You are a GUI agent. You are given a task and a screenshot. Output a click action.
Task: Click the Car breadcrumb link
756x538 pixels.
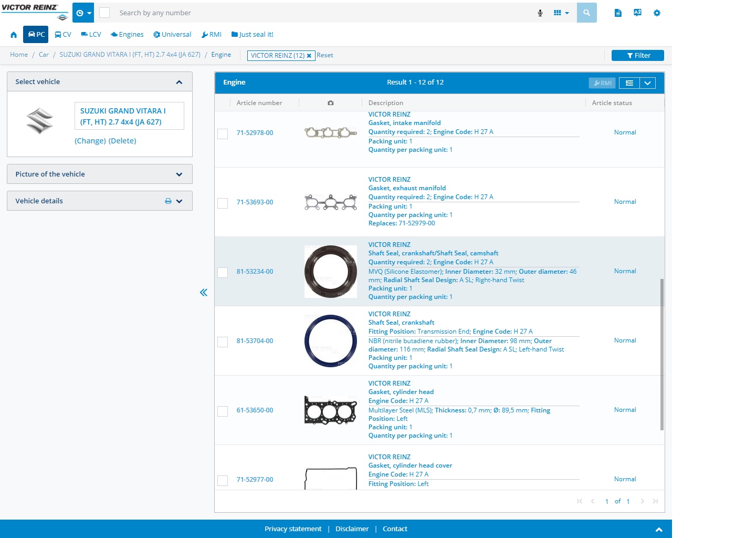point(44,55)
